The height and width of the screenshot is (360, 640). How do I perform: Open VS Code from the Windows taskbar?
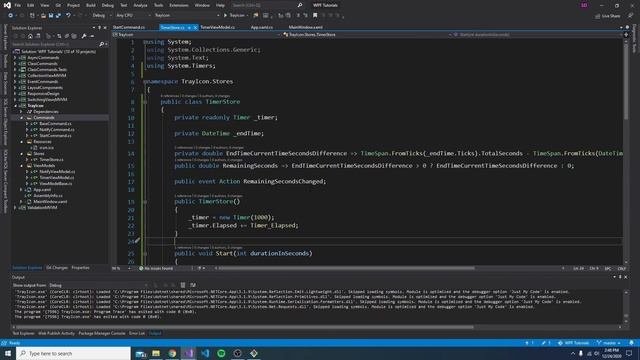(205, 353)
